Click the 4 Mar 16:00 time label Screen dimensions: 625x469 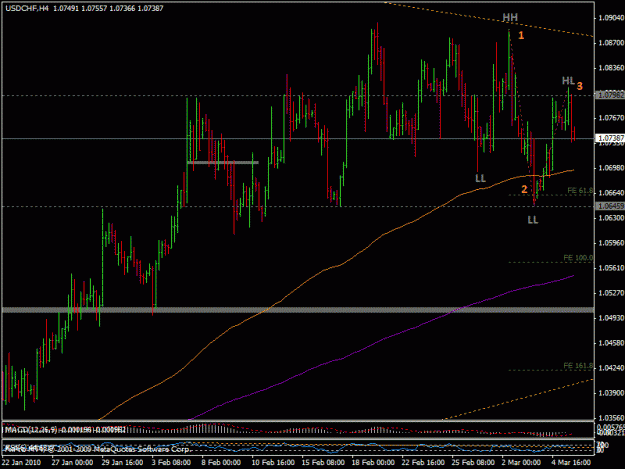(x=572, y=462)
